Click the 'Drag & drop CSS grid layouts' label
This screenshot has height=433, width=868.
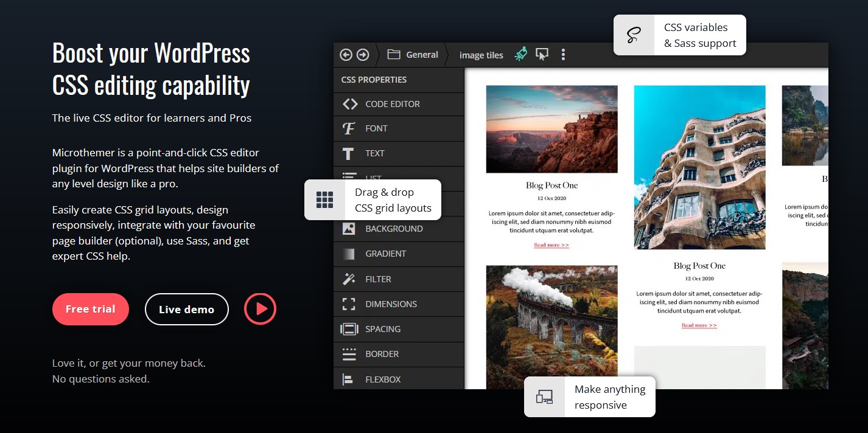click(393, 200)
